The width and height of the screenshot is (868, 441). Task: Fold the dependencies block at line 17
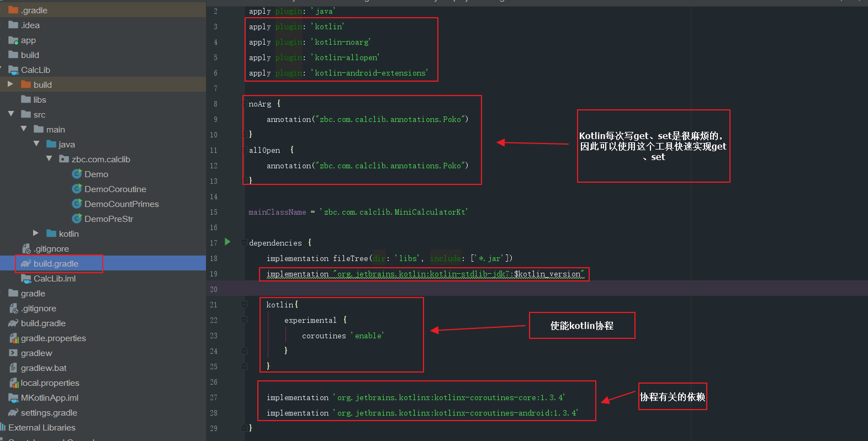244,242
